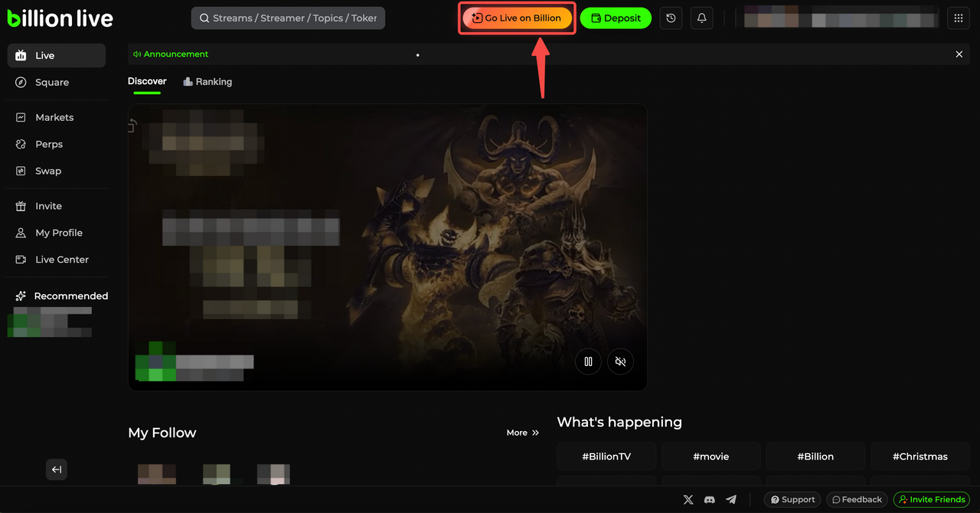This screenshot has height=513, width=980.
Task: Expand More in My Follow section
Action: pos(523,433)
